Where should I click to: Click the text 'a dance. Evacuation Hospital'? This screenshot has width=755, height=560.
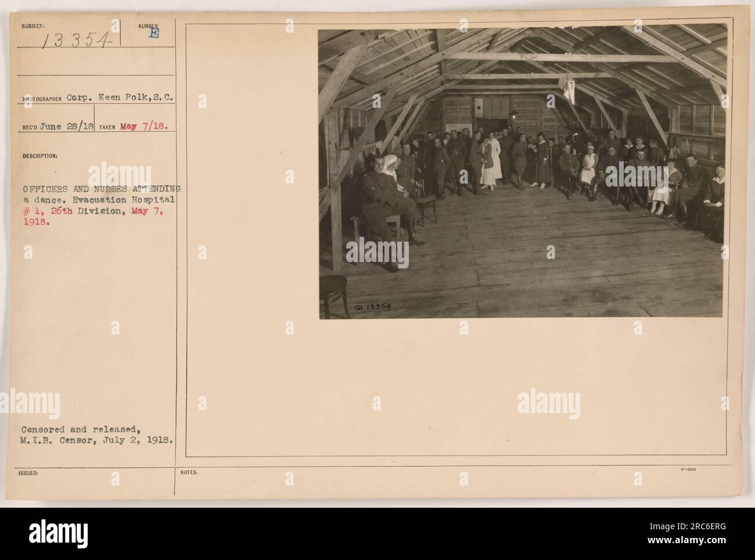(x=99, y=199)
